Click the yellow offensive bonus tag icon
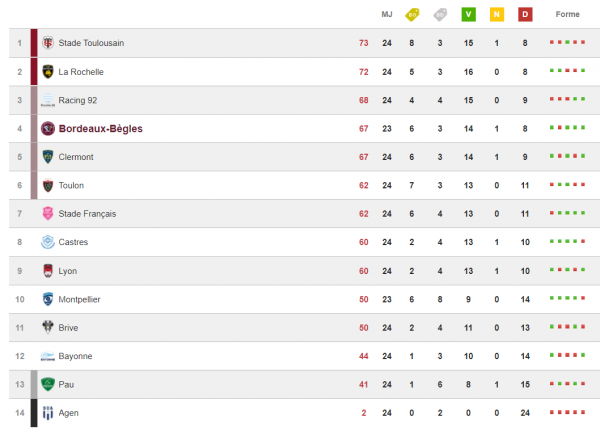Viewport: 600px width, 430px height. tap(412, 15)
